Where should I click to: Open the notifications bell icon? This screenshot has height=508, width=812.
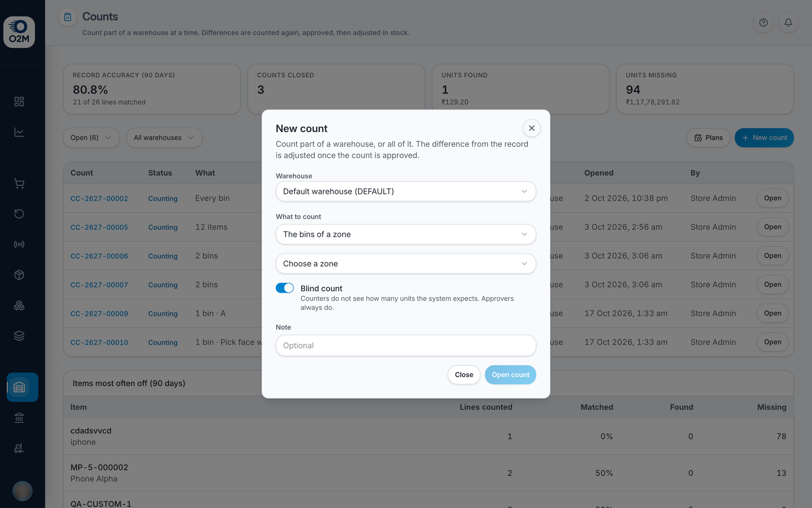coord(788,22)
